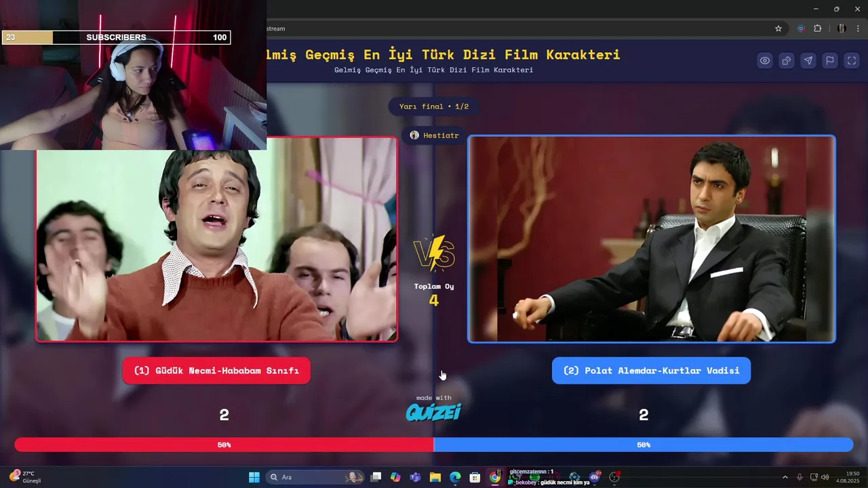Click the 'Yarı final • 1/2' round label
Screen dimensions: 868x488
click(434, 106)
